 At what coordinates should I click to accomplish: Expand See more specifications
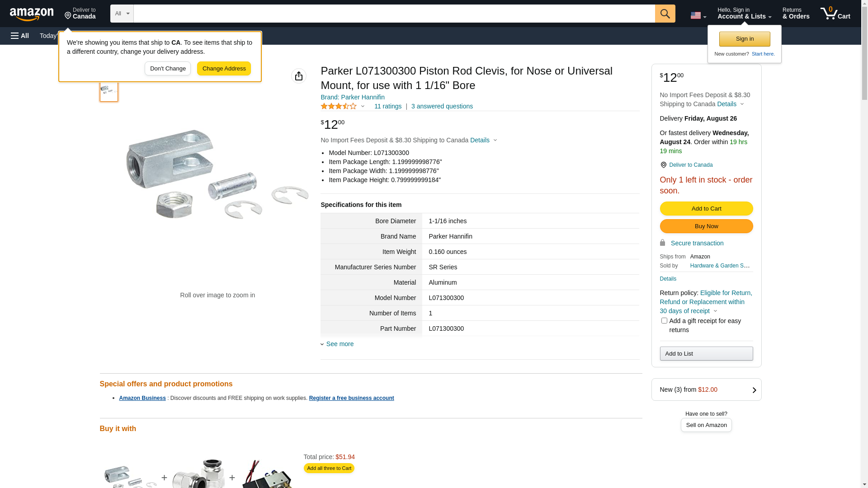339,344
